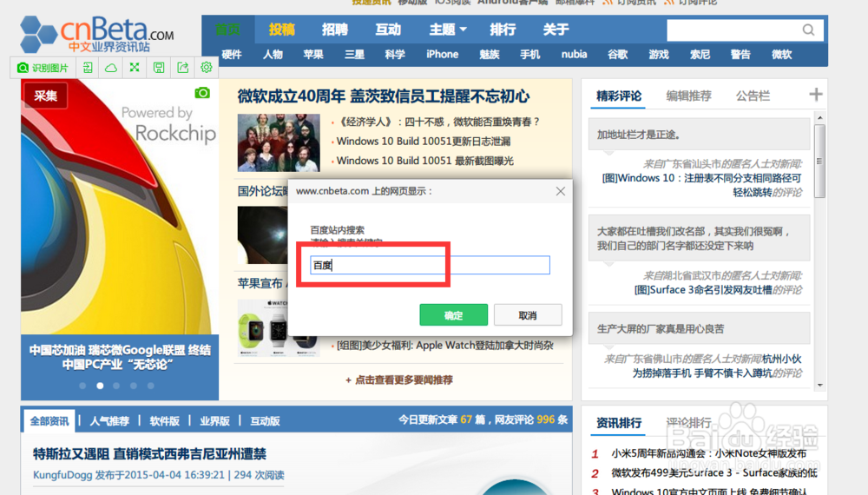Click the green camera icon on banner
This screenshot has width=868, height=495.
[x=202, y=93]
